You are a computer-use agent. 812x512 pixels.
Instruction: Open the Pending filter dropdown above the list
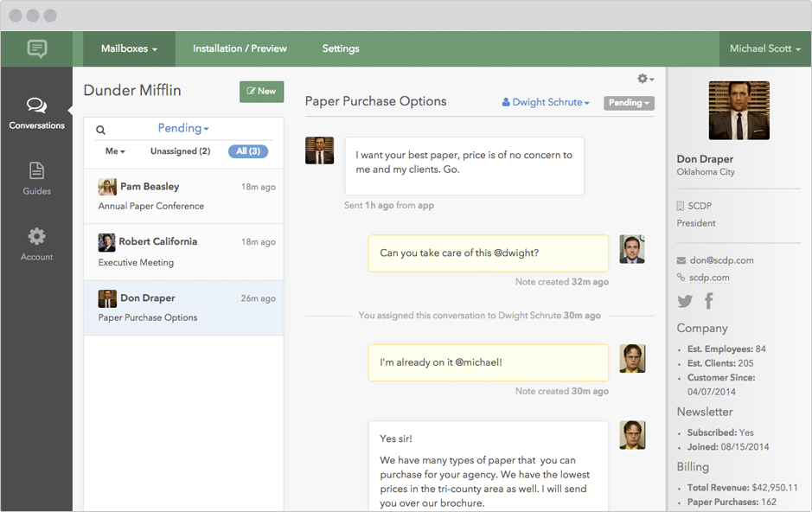coord(182,129)
